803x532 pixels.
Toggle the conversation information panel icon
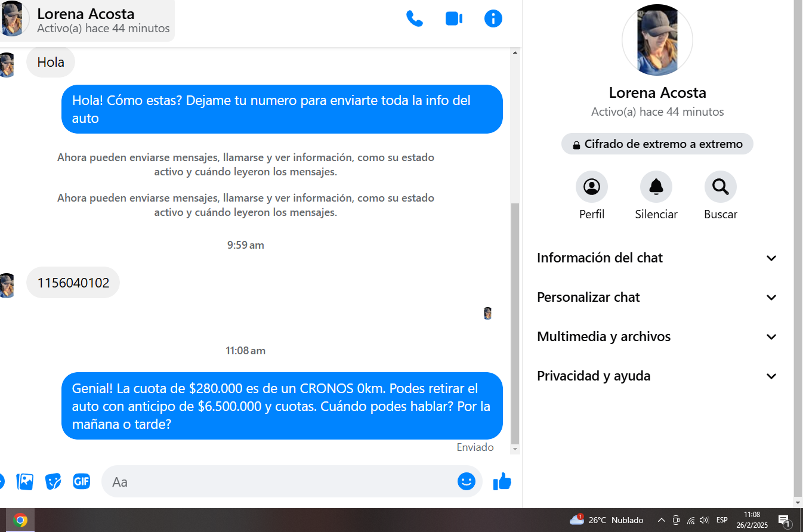[493, 18]
